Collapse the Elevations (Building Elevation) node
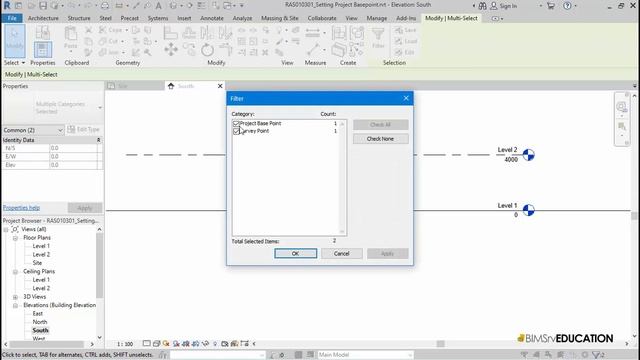 click(x=15, y=306)
